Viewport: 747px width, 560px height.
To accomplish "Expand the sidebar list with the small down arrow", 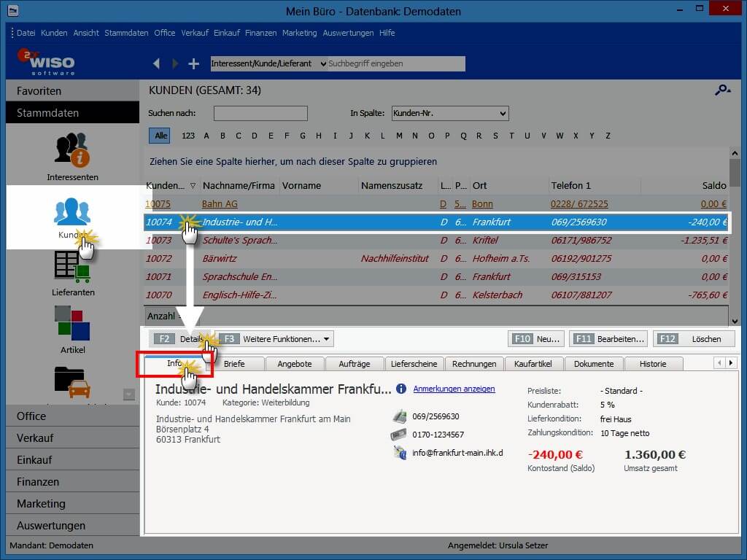I will coord(128,394).
